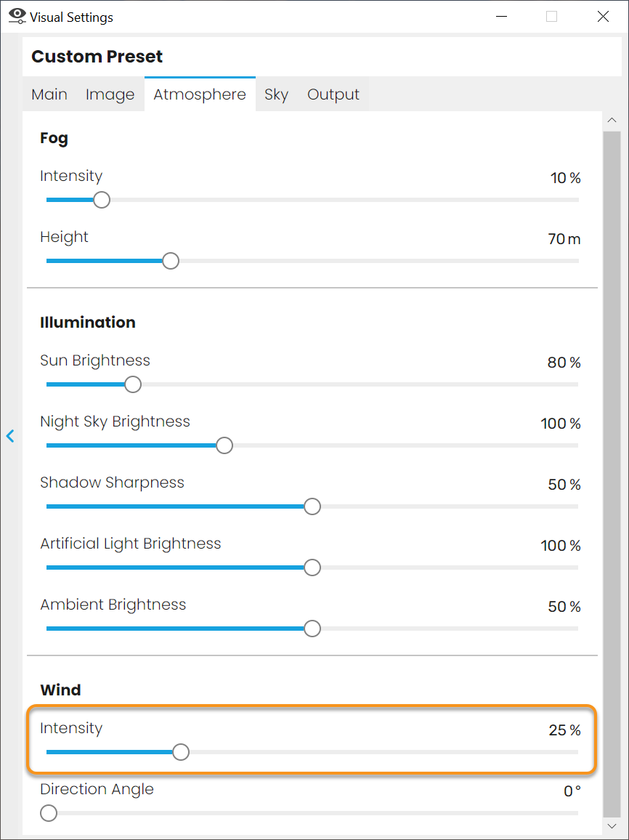Click the Direction Angle slider handle
Viewport: 629px width, 840px height.
tap(49, 813)
